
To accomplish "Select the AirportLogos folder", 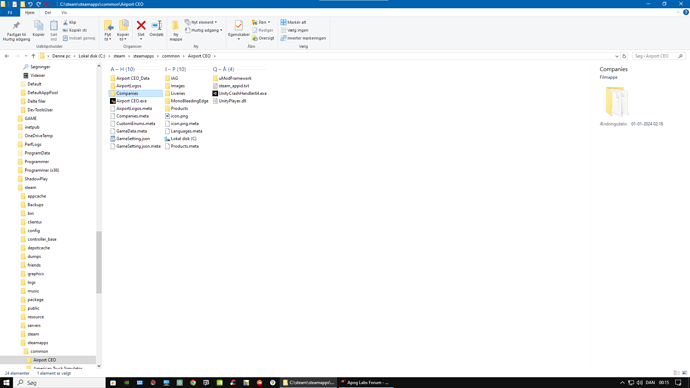I will click(x=126, y=86).
